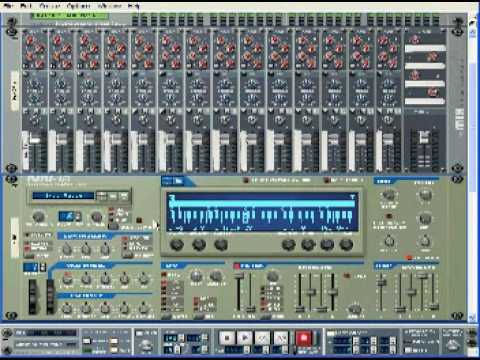The image size is (480, 360).
Task: Toggle the Low Bandwidth LED button
Action: [327, 180]
